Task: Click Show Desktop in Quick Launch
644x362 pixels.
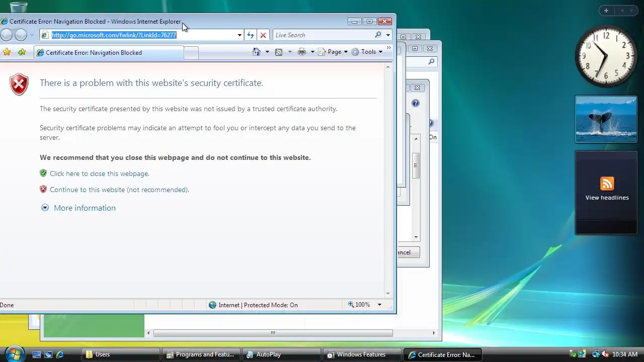Action: click(37, 354)
